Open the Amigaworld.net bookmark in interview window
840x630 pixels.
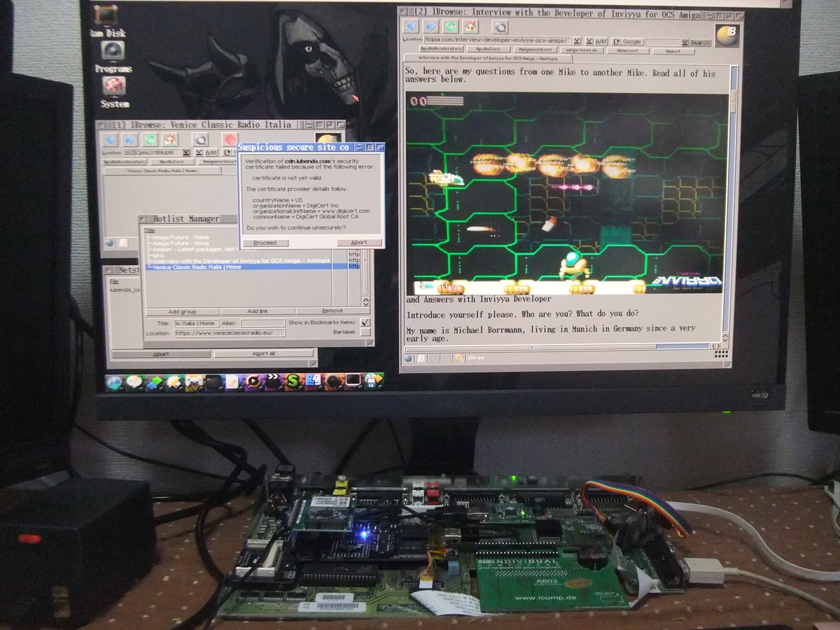pos(537,50)
